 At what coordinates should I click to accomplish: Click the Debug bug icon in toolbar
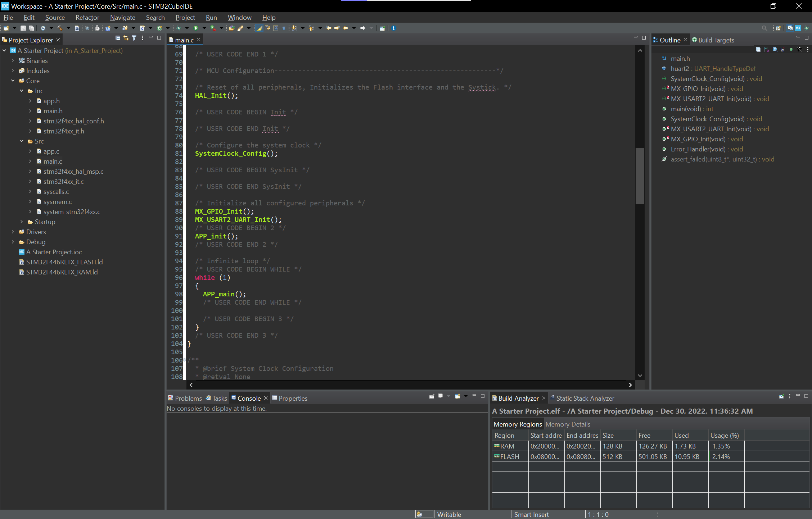pos(179,28)
